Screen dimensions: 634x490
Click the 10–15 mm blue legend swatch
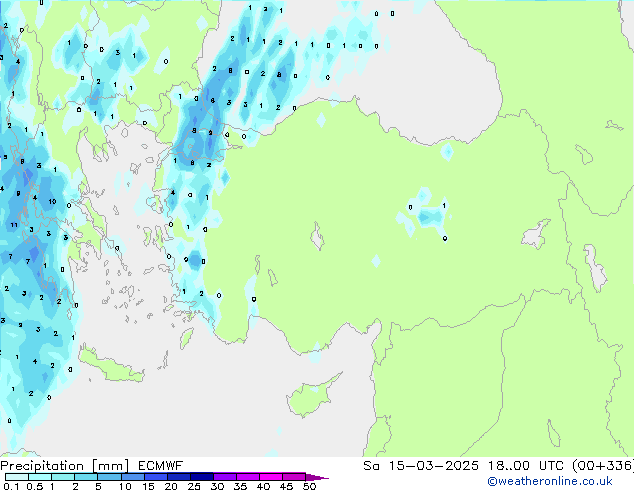click(133, 477)
